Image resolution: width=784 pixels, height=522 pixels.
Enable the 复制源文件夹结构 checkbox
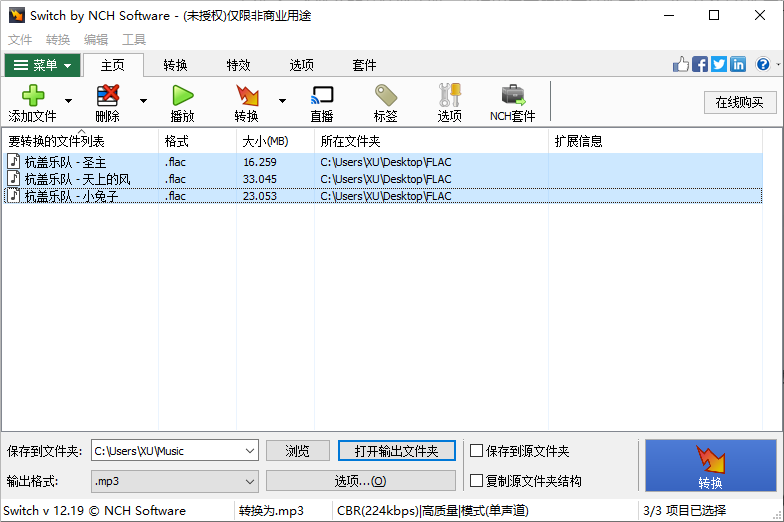476,480
